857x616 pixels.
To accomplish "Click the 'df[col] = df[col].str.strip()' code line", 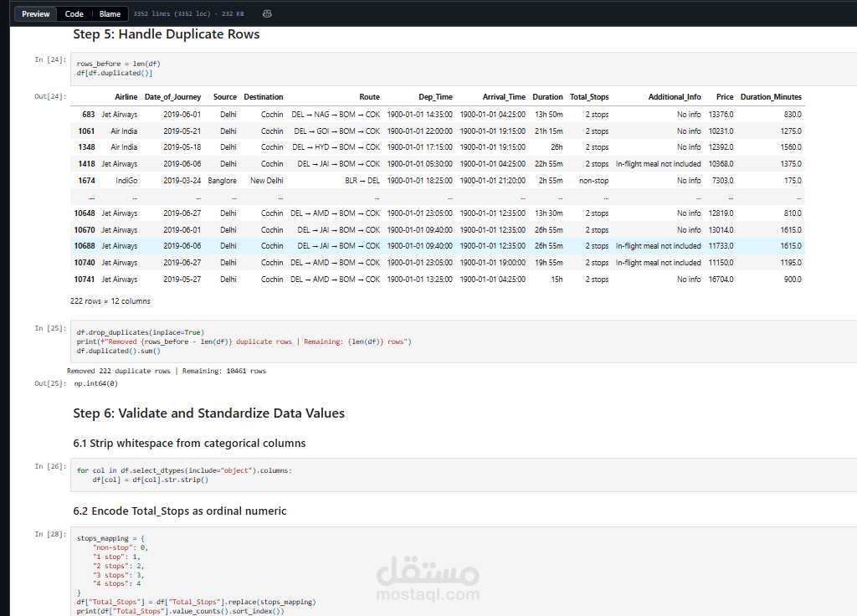I will point(151,480).
